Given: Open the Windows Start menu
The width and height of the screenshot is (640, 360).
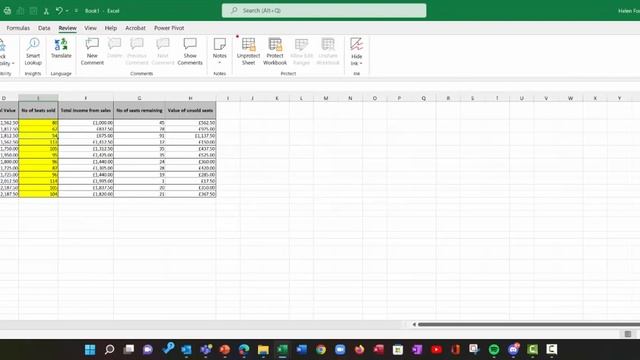Looking at the screenshot, I should coord(90,349).
